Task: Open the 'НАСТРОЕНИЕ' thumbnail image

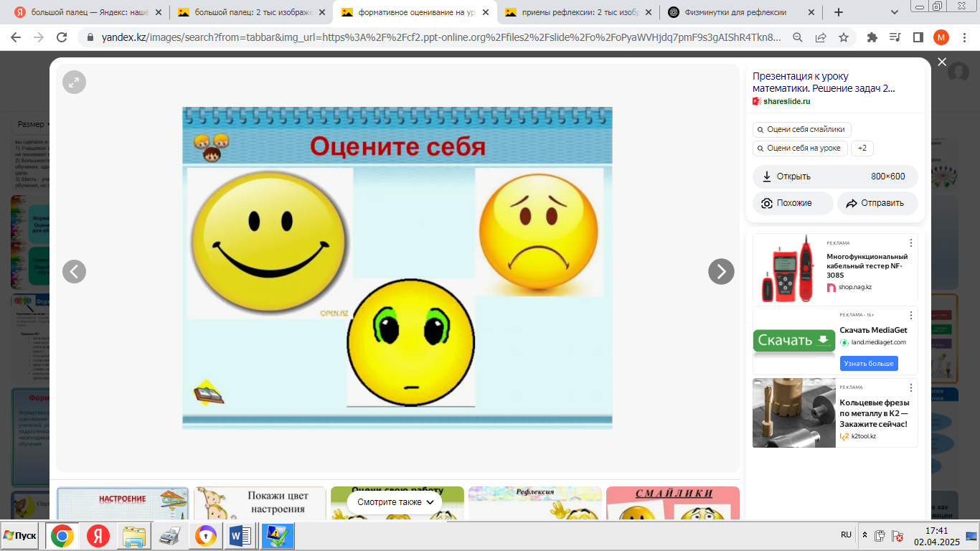Action: coord(123,503)
